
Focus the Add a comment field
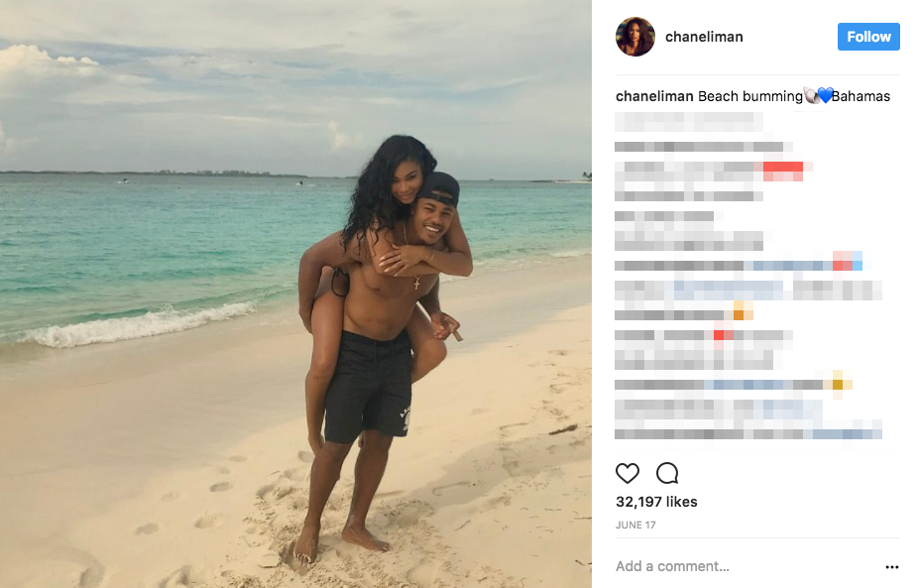click(745, 566)
